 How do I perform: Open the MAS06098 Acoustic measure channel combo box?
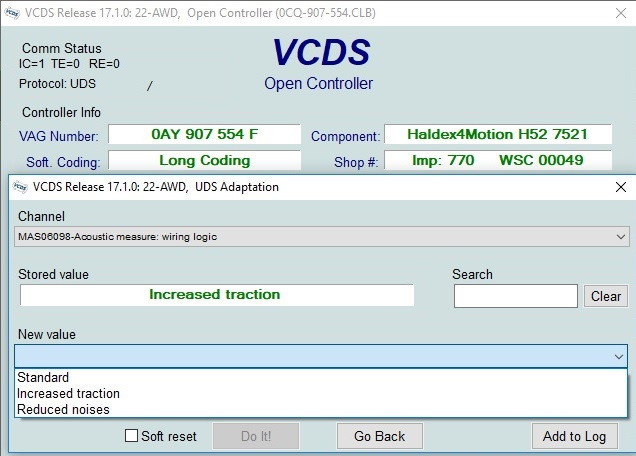tap(322, 237)
